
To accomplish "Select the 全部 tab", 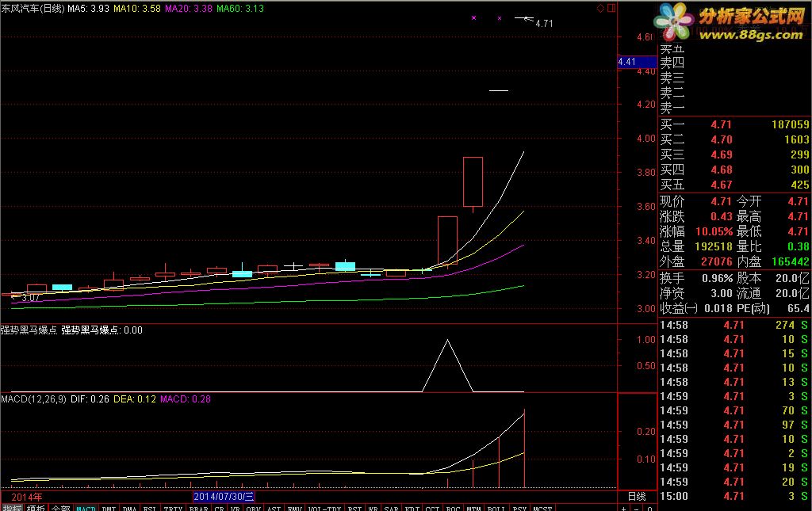I will 60,509.
